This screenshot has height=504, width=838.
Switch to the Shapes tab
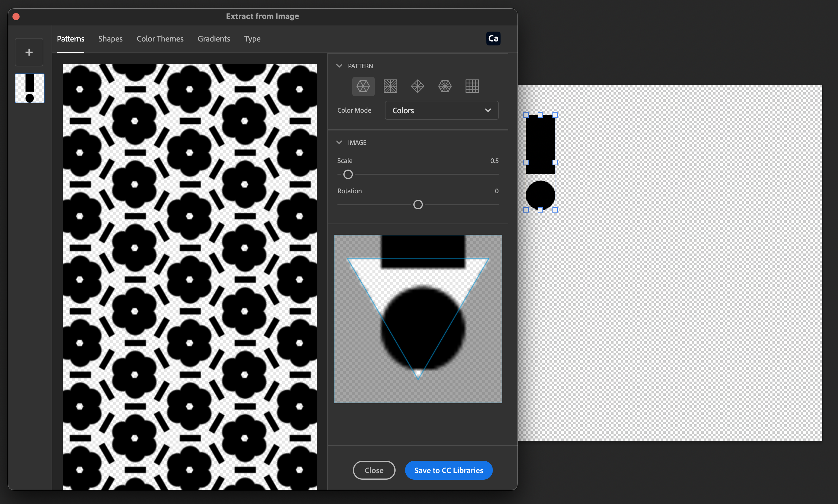click(x=110, y=39)
